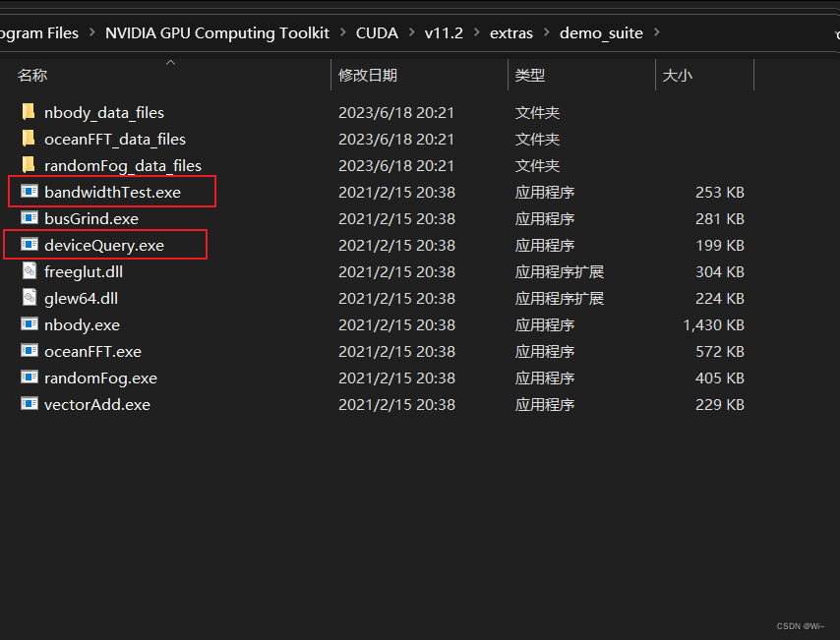Click 应用程序扩展 type of freeglut.dll

(560, 271)
